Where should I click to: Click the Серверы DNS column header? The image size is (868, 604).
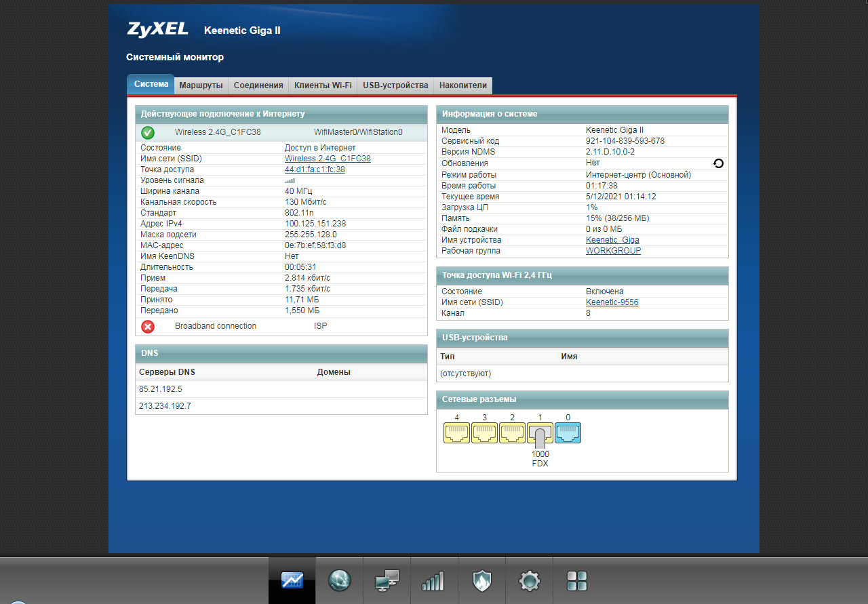point(167,372)
